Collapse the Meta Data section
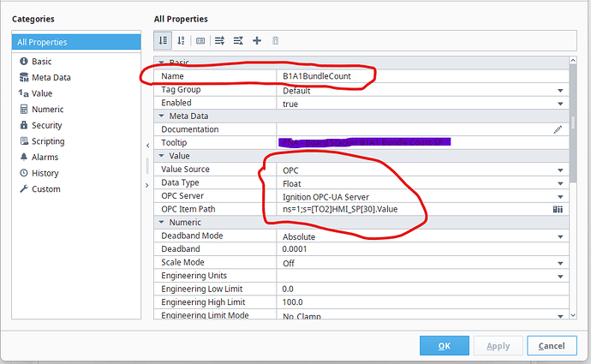 point(162,116)
